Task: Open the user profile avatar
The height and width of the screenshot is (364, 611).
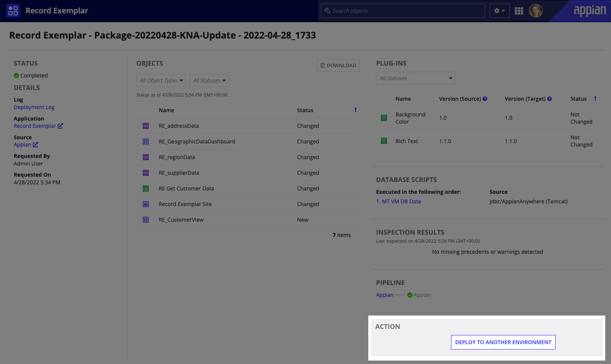Action: [x=536, y=11]
